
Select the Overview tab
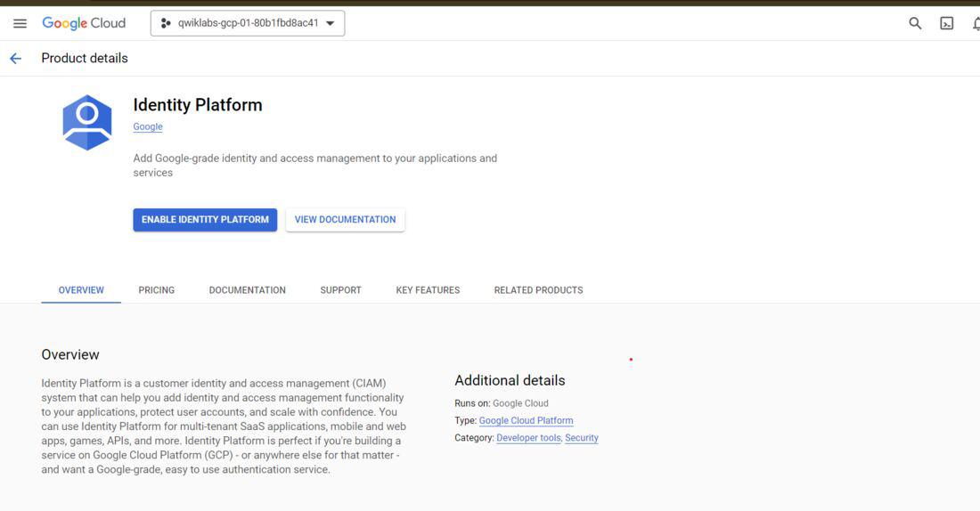coord(81,290)
